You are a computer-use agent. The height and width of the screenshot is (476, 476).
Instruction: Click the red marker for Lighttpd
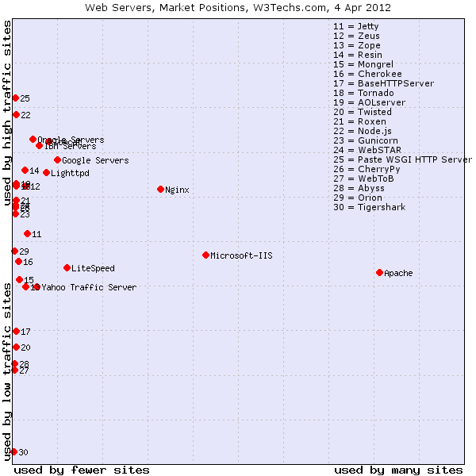tap(47, 173)
